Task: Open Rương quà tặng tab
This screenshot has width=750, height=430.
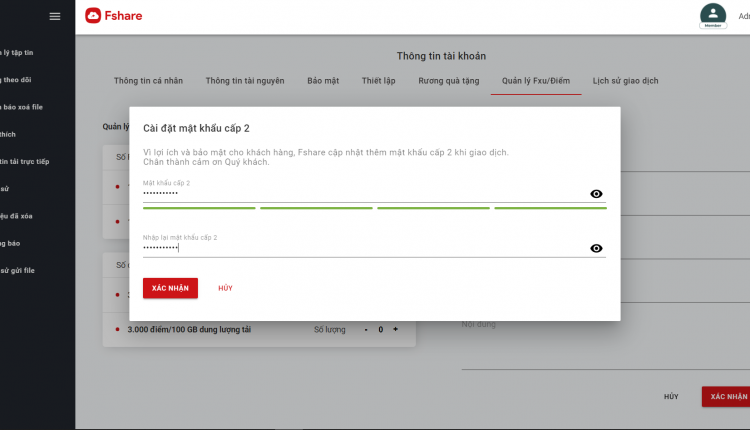Action: [x=449, y=81]
